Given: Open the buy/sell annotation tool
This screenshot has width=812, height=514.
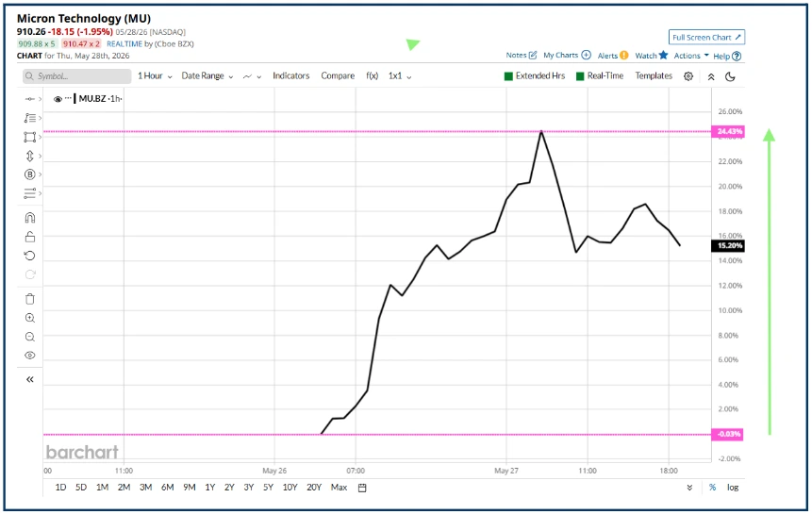Looking at the screenshot, I should click(30, 174).
